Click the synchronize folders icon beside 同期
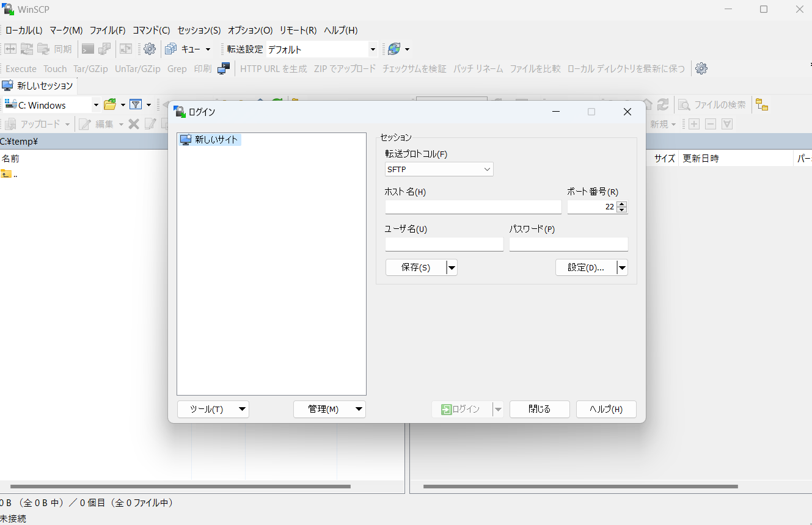812x525 pixels. click(43, 49)
